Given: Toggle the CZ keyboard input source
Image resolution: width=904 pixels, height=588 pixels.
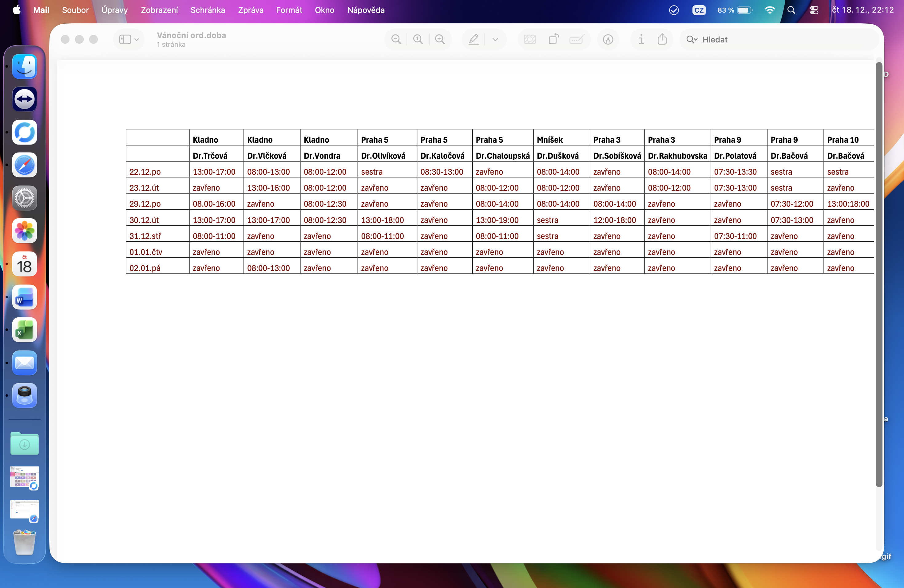Looking at the screenshot, I should [699, 10].
